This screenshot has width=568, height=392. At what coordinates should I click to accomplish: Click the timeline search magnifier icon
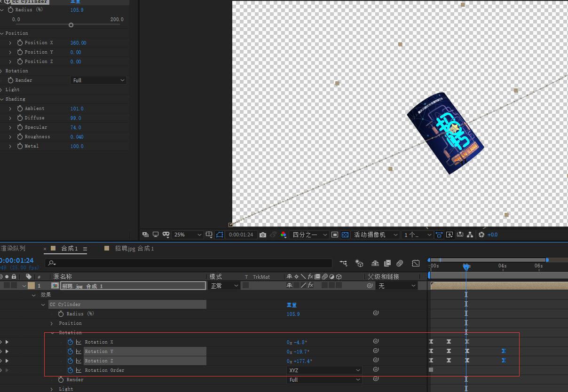pyautogui.click(x=52, y=263)
